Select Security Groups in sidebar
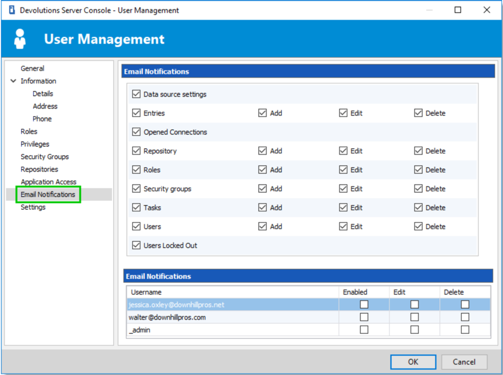The height and width of the screenshot is (375, 503). (x=45, y=157)
